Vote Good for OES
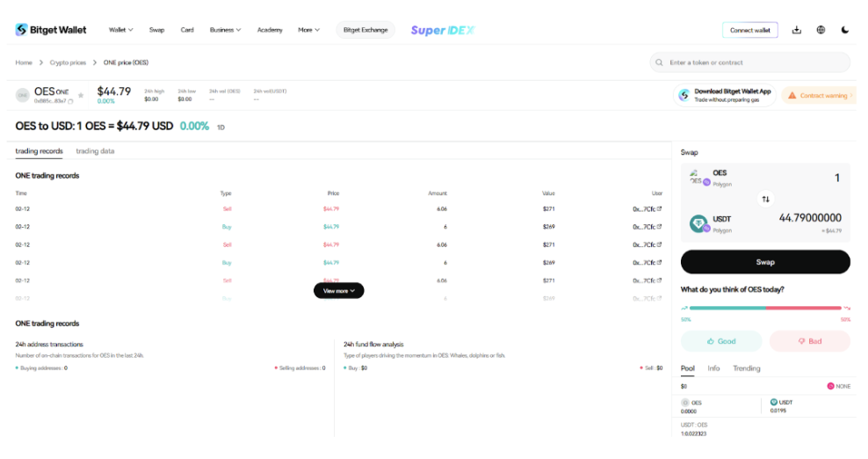 (x=721, y=341)
